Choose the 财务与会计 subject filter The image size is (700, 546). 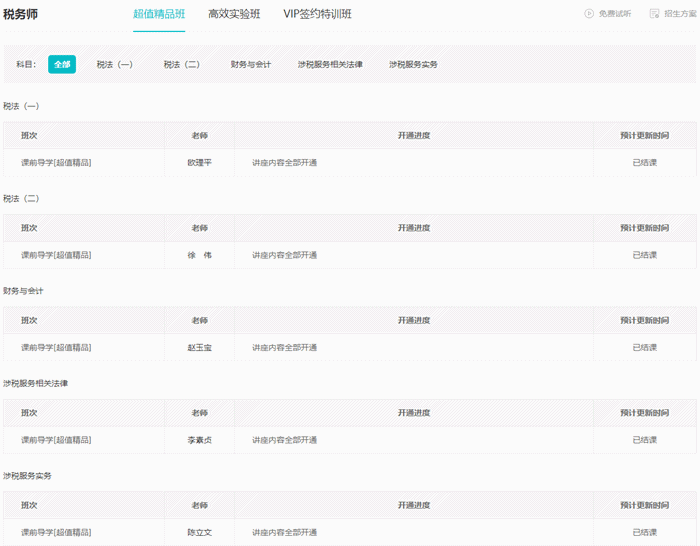pyautogui.click(x=250, y=64)
